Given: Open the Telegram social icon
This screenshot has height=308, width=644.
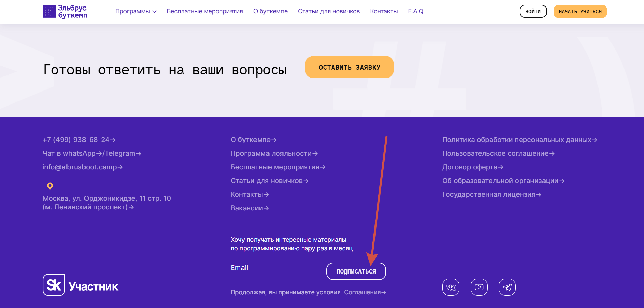Looking at the screenshot, I should [x=507, y=287].
